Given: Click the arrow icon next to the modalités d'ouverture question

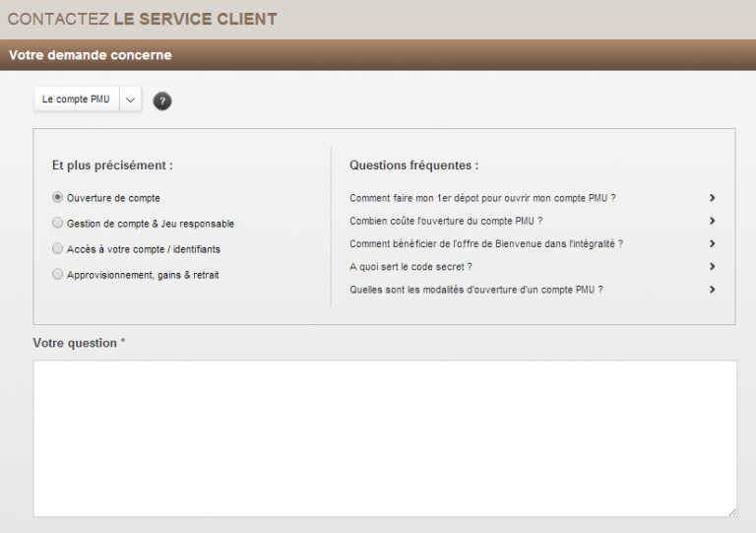Looking at the screenshot, I should pyautogui.click(x=712, y=290).
